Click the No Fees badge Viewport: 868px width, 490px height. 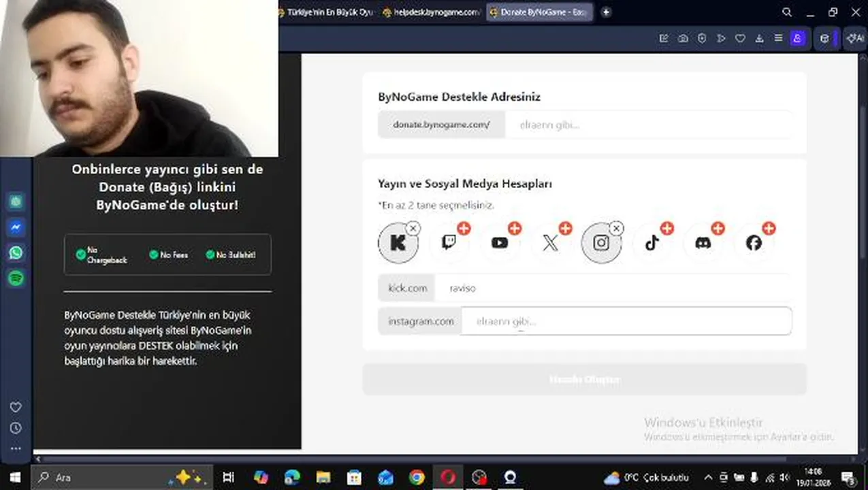(168, 255)
